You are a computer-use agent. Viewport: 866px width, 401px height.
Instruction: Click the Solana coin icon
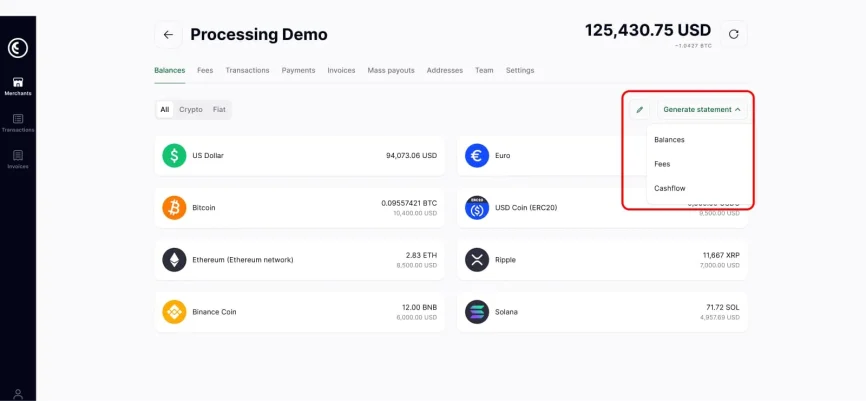[x=477, y=312]
